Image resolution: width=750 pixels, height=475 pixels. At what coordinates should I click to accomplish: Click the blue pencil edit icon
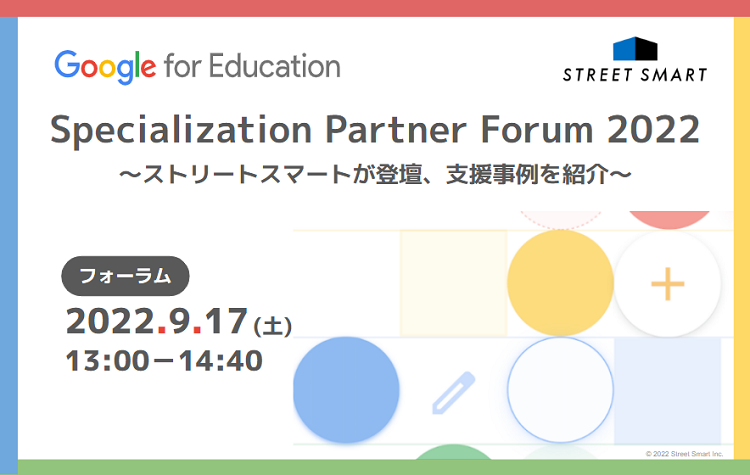point(451,391)
